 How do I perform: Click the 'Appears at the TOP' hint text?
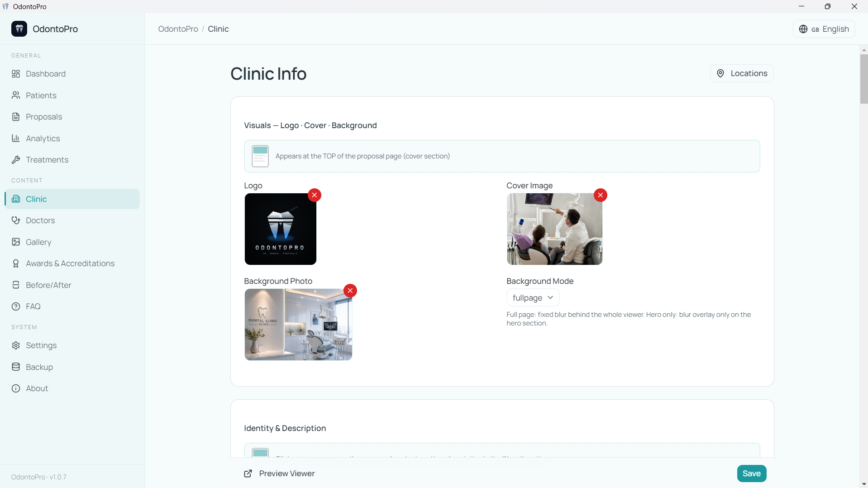(x=362, y=156)
